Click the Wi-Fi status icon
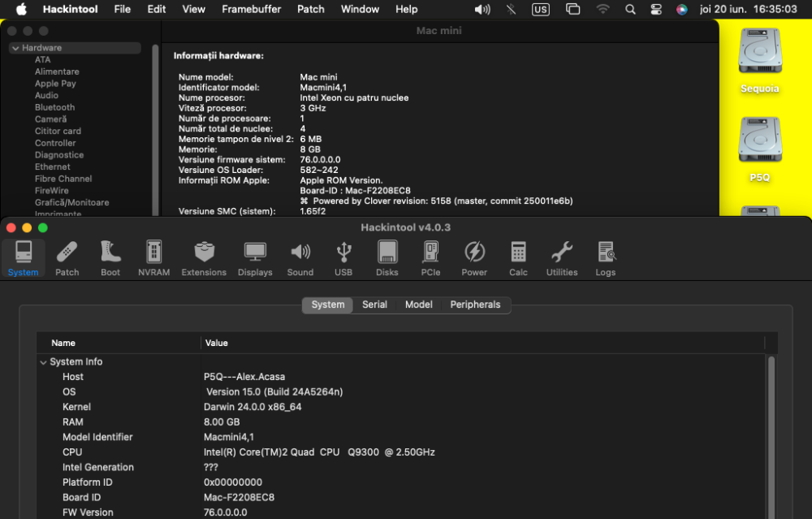 coord(603,9)
